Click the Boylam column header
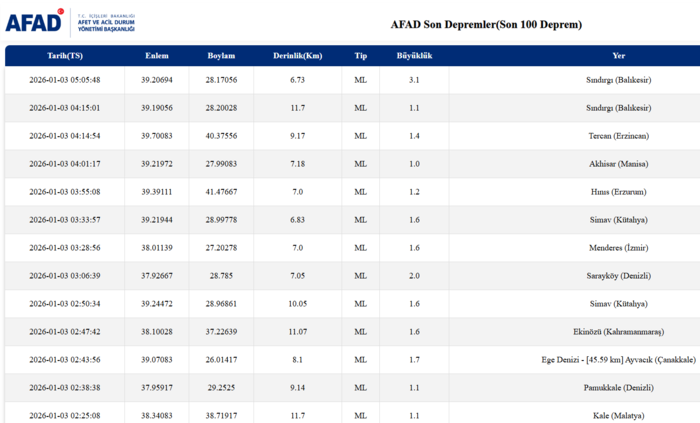Screen dimensions: 700x423 click(221, 56)
